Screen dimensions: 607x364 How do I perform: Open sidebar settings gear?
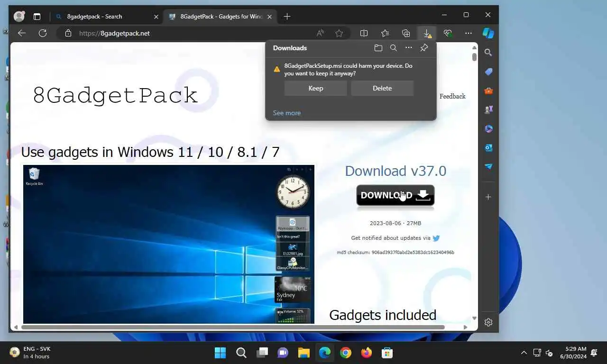(488, 322)
